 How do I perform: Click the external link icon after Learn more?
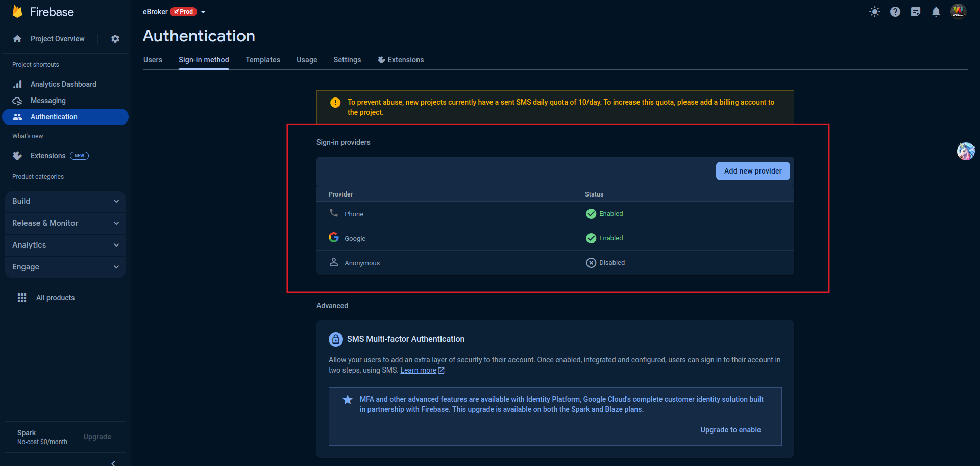click(x=442, y=371)
